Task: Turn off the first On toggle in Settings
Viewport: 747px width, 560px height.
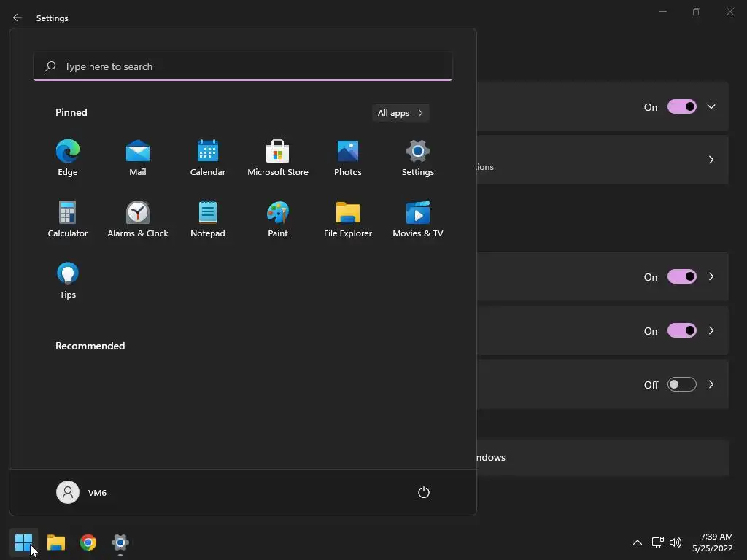Action: click(682, 106)
